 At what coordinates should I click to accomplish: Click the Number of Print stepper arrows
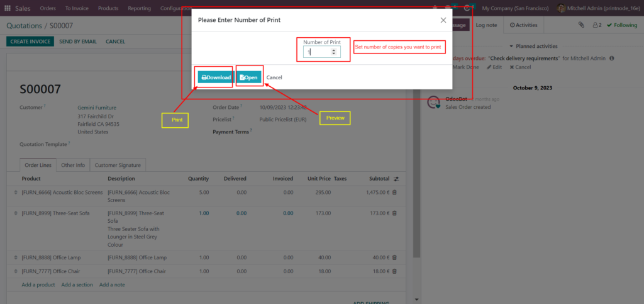(x=333, y=52)
